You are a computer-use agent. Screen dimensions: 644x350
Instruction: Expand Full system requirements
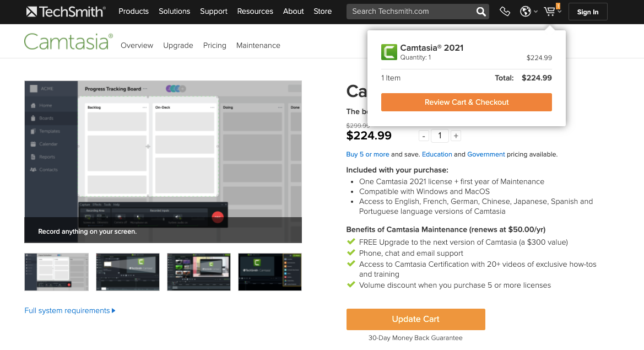[x=69, y=310]
